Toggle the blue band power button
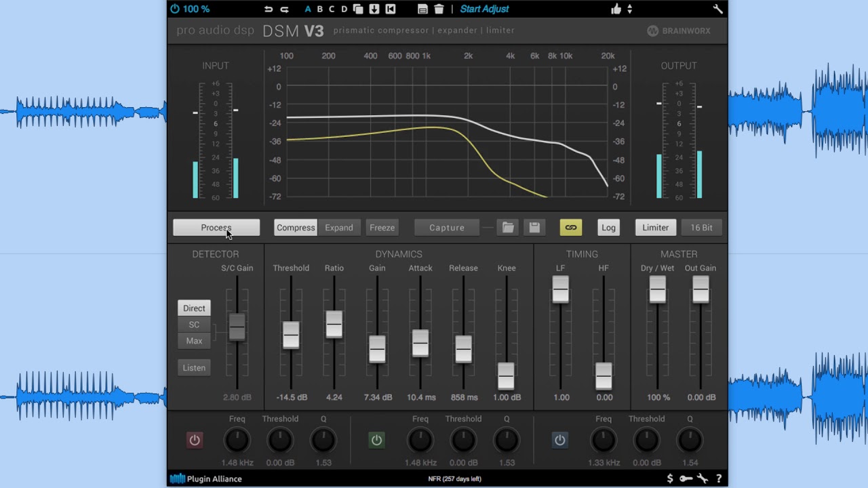The image size is (868, 488). pos(559,441)
